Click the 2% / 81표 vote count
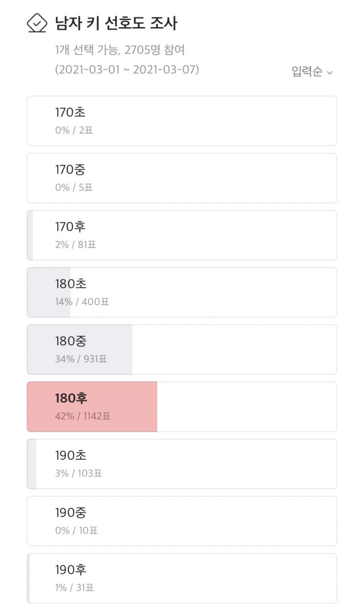364x615 pixels. click(75, 245)
